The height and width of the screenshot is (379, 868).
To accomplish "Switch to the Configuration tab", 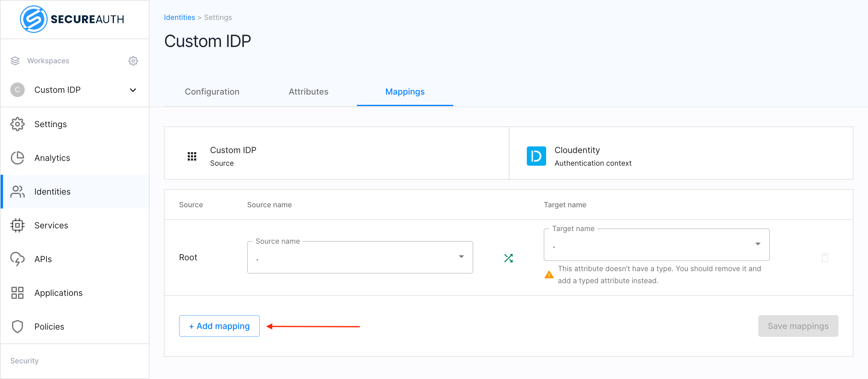I will (x=212, y=92).
